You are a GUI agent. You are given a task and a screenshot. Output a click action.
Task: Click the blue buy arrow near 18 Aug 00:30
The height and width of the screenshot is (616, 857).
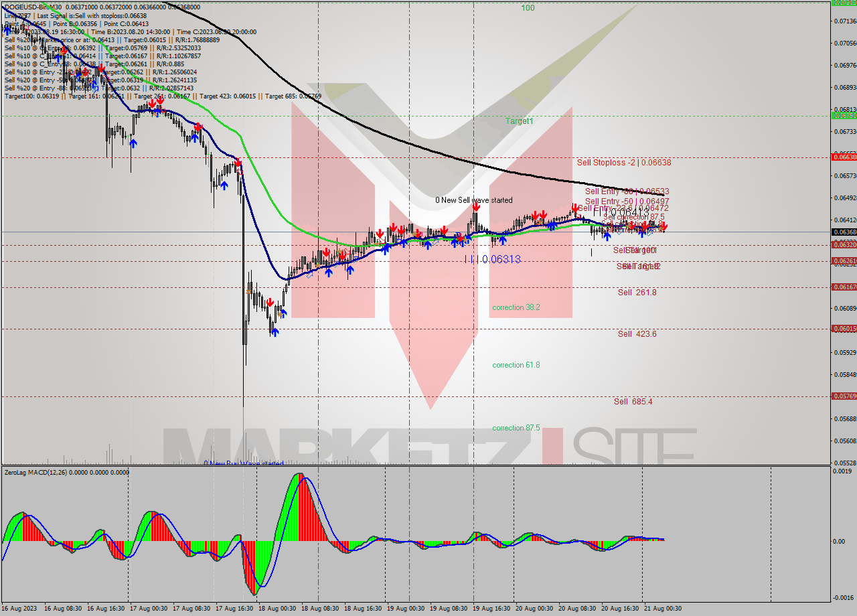tap(284, 313)
